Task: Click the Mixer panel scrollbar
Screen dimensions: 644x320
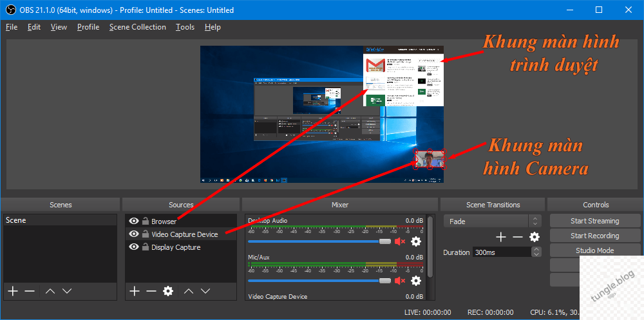Action: pyautogui.click(x=430, y=247)
